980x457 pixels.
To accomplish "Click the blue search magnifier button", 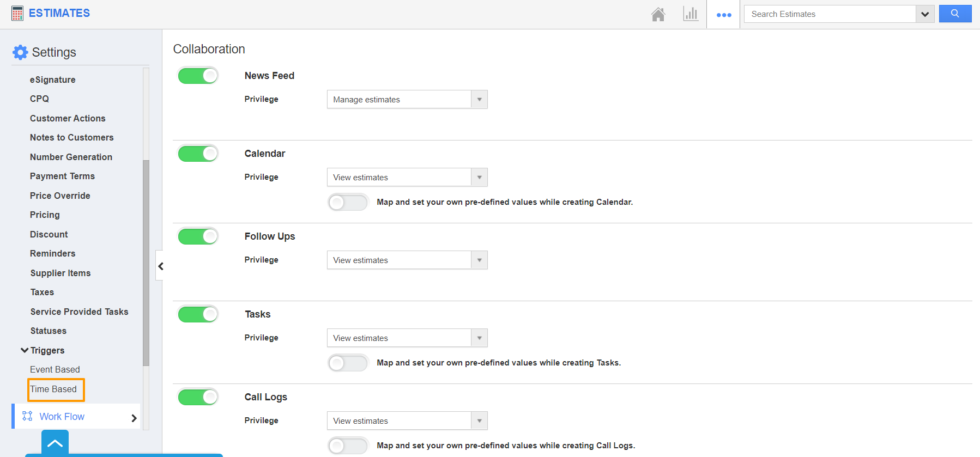I will 955,14.
